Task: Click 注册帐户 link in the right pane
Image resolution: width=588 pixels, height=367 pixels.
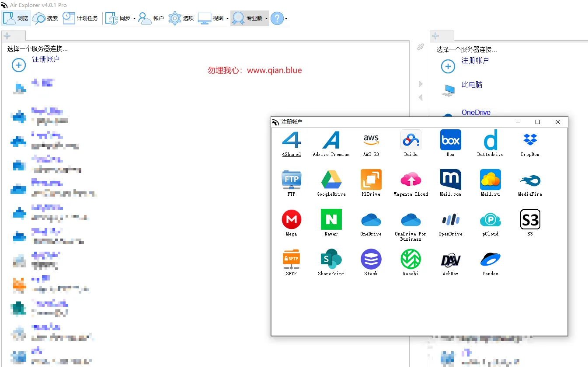Action: point(475,60)
